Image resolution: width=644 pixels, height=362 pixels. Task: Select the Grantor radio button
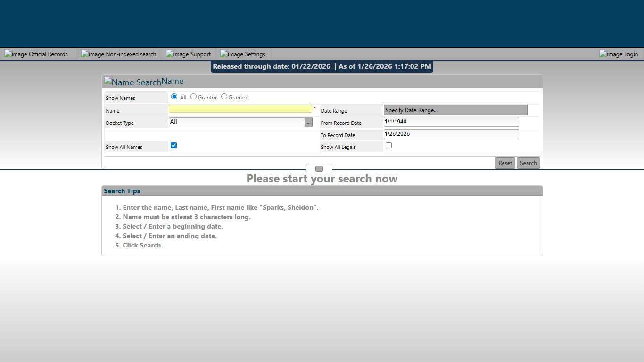pos(193,96)
